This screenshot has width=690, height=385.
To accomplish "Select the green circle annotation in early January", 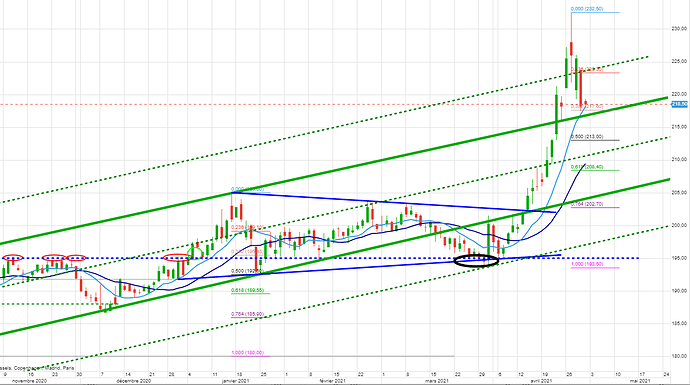I will click(x=195, y=253).
